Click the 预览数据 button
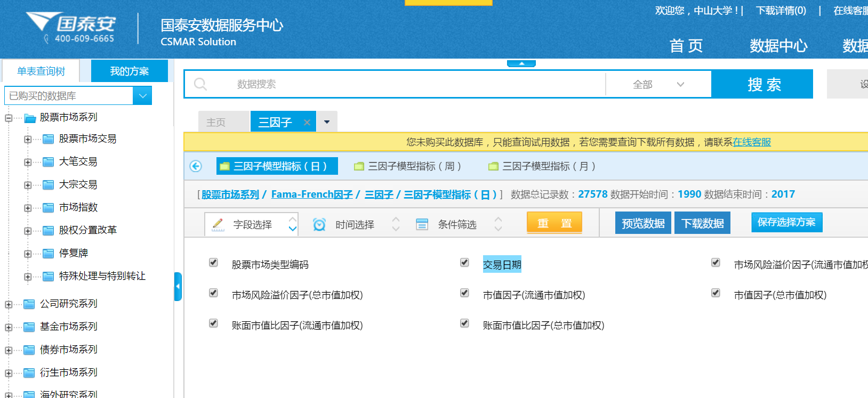Viewport: 868px width, 398px height. tap(644, 223)
